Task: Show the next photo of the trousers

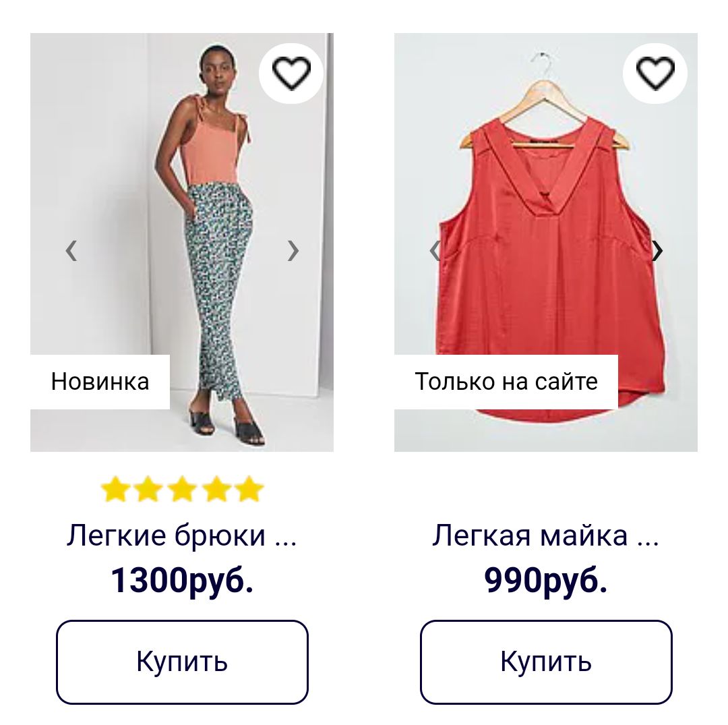Action: point(293,251)
